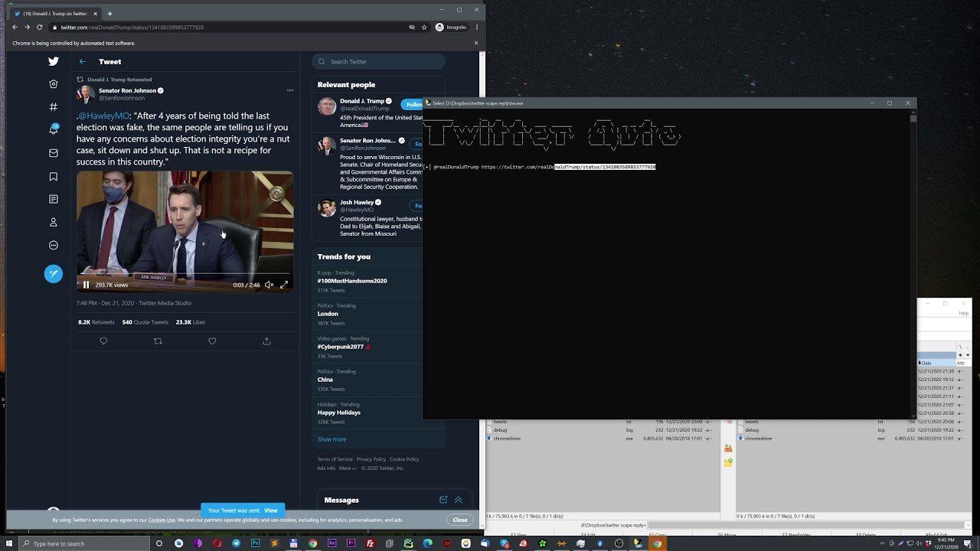Expand video to fullscreen
This screenshot has width=980, height=551.
(x=284, y=285)
